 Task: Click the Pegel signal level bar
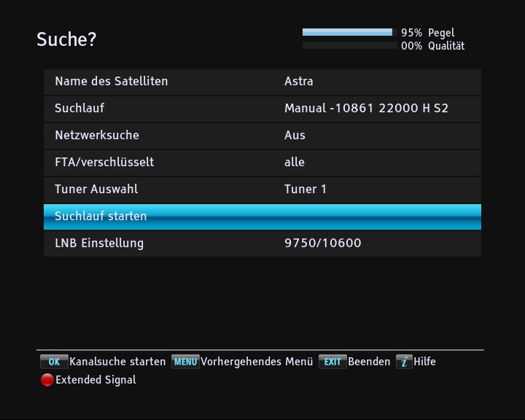347,33
